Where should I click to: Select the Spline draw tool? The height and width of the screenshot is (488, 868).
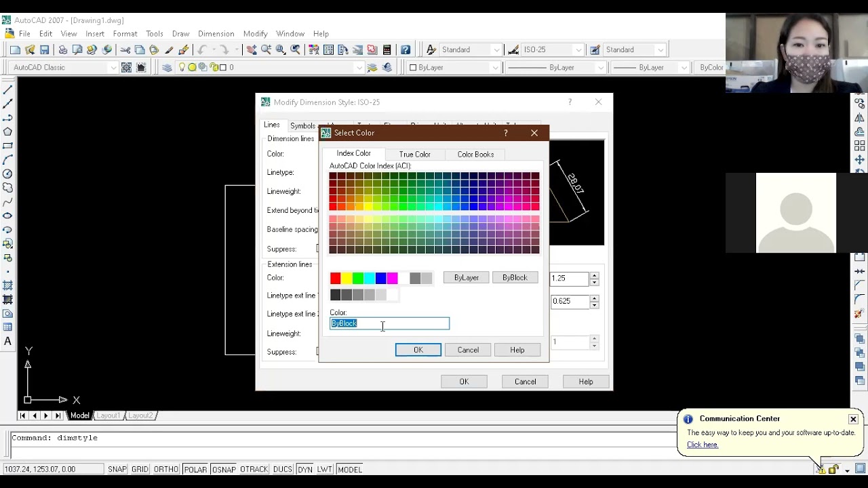[x=7, y=201]
